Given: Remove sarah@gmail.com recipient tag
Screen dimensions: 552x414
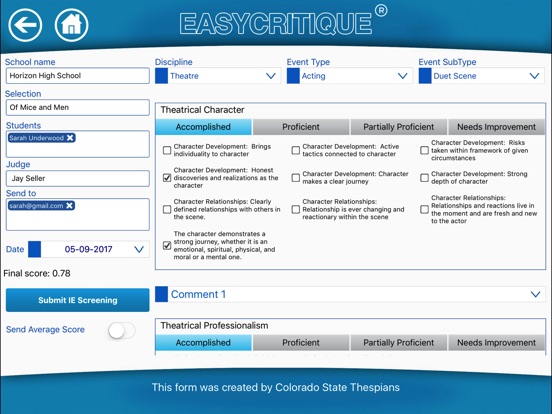Looking at the screenshot, I should pyautogui.click(x=70, y=206).
